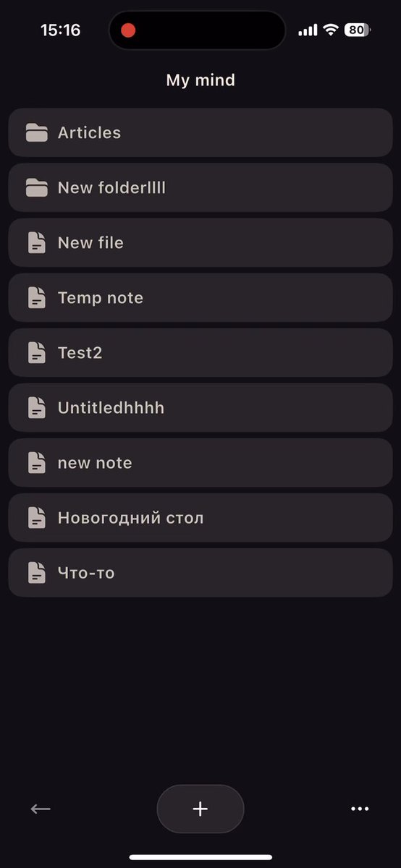This screenshot has height=868, width=401.
Task: Open the three-dots more options menu
Action: [360, 809]
